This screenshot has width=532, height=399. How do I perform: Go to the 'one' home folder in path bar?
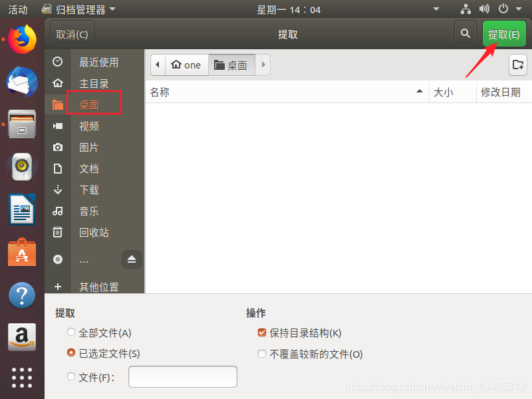pyautogui.click(x=186, y=65)
